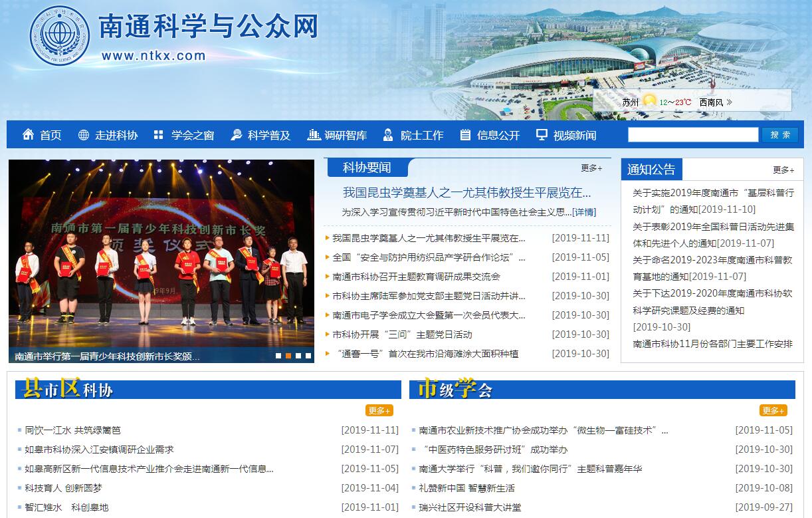
Task: Open the 科学普及 menu item
Action: tap(269, 135)
